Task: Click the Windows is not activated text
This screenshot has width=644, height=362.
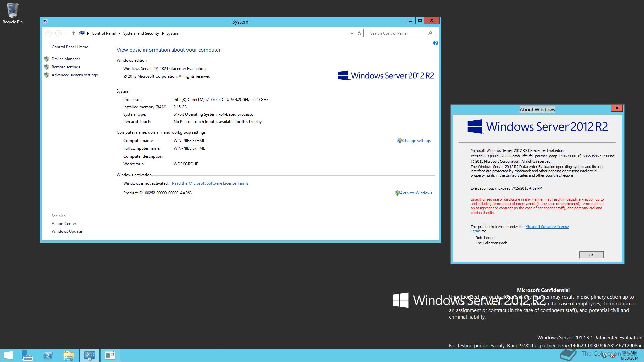Action: [146, 183]
